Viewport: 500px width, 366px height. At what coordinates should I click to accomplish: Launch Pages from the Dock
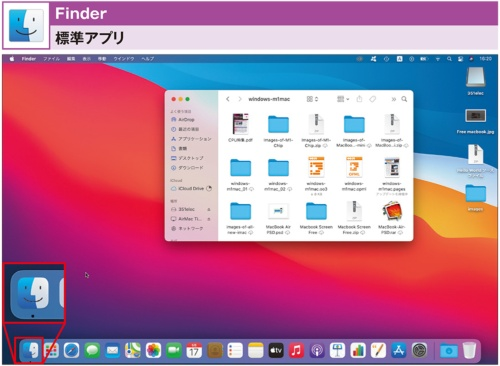(378, 350)
